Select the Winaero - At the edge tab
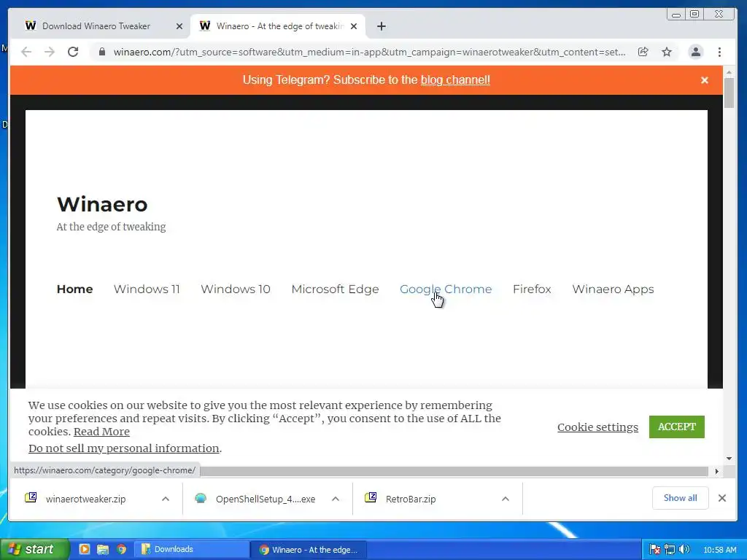 (x=278, y=26)
